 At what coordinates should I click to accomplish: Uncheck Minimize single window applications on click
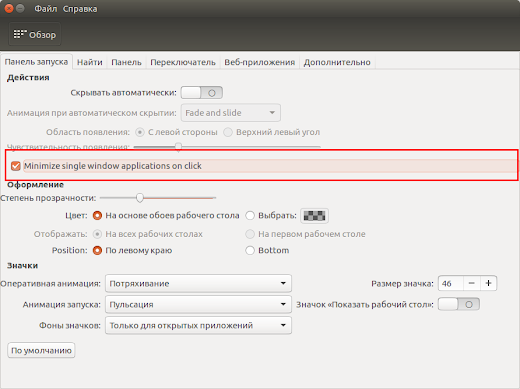(x=16, y=166)
